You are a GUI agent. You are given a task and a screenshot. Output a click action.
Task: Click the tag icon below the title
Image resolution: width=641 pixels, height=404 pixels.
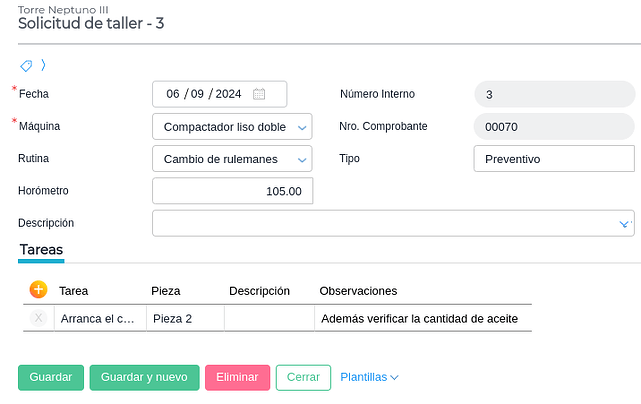click(26, 66)
